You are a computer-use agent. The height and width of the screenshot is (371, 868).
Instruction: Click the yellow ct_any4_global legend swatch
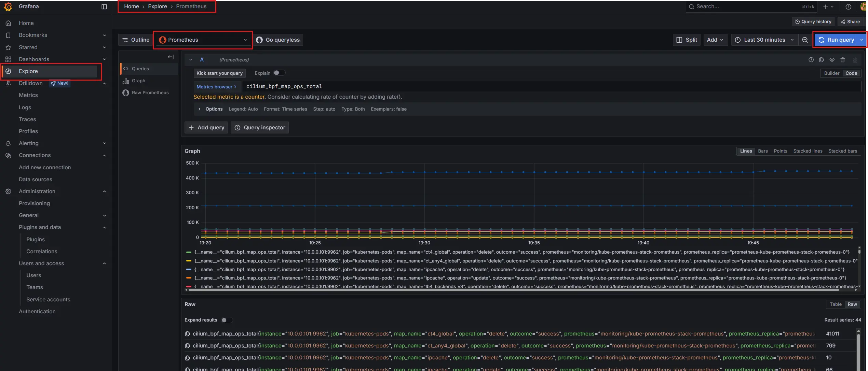coord(188,261)
